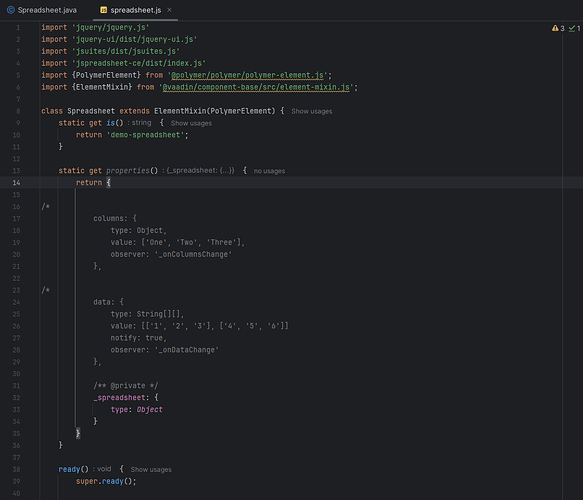The height and width of the screenshot is (500, 583).
Task: Click line number 14 in the gutter
Action: (16, 183)
